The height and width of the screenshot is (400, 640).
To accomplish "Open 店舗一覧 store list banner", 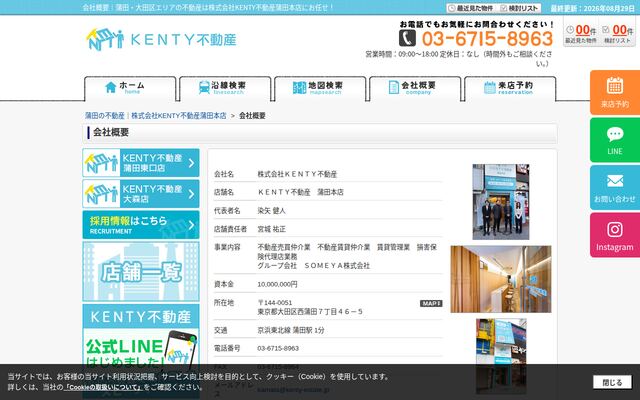I will [x=141, y=271].
